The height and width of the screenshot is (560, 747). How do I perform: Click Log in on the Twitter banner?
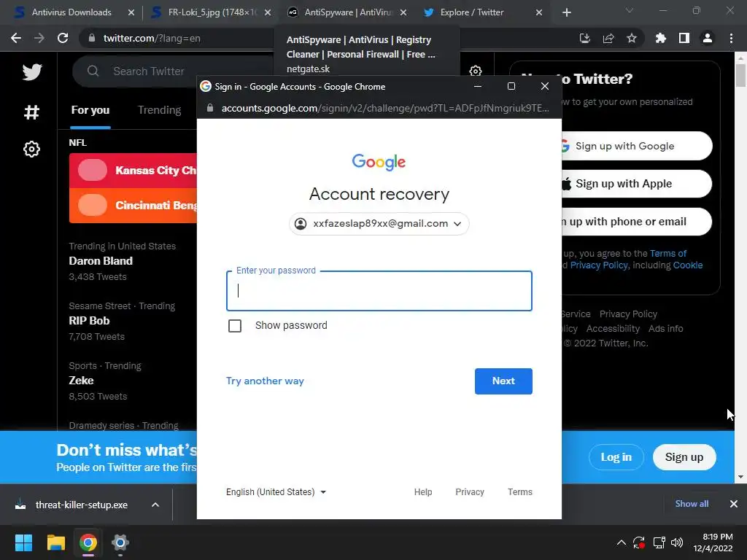pyautogui.click(x=616, y=457)
